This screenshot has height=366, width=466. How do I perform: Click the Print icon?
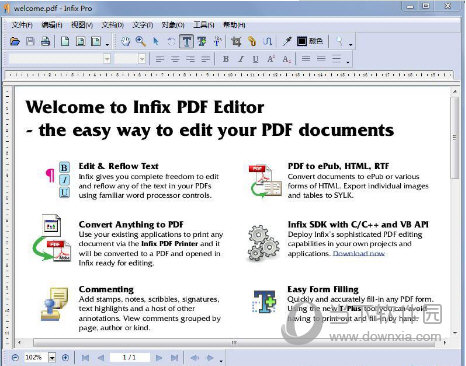(x=45, y=41)
